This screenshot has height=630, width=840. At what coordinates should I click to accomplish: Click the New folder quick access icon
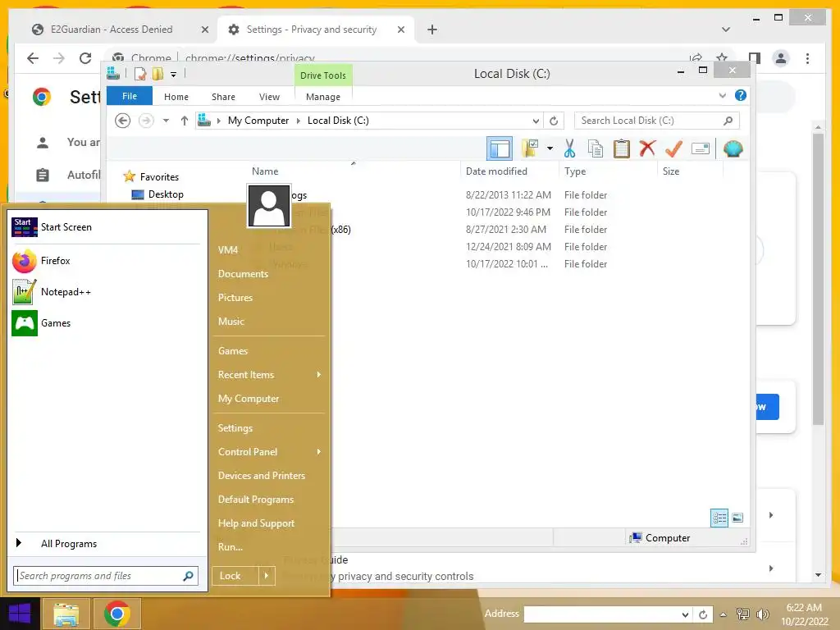tap(157, 74)
